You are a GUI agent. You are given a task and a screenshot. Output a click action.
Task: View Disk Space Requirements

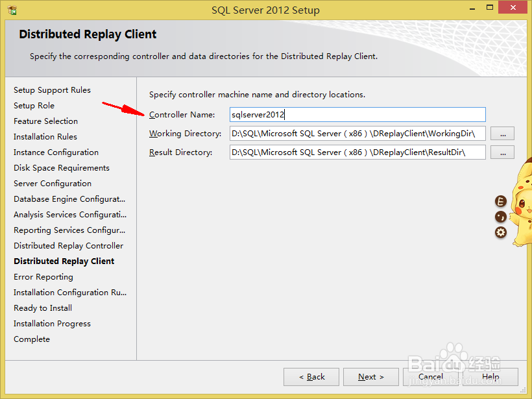pyautogui.click(x=60, y=167)
